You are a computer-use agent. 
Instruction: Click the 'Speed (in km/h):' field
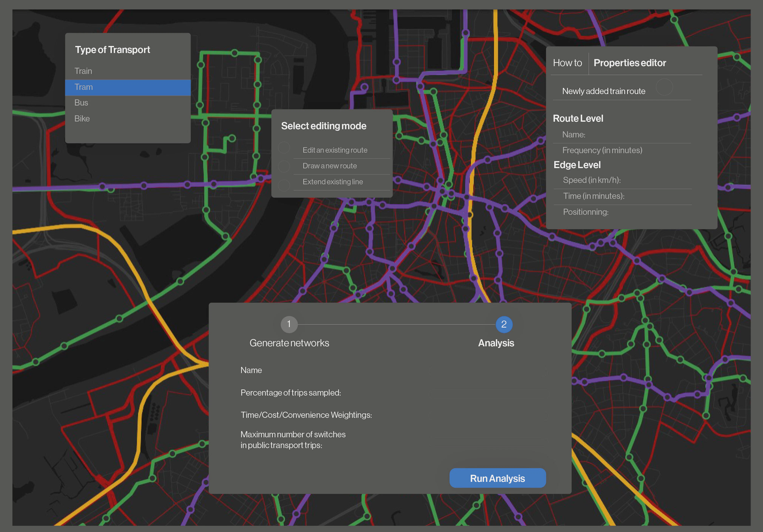[622, 180]
